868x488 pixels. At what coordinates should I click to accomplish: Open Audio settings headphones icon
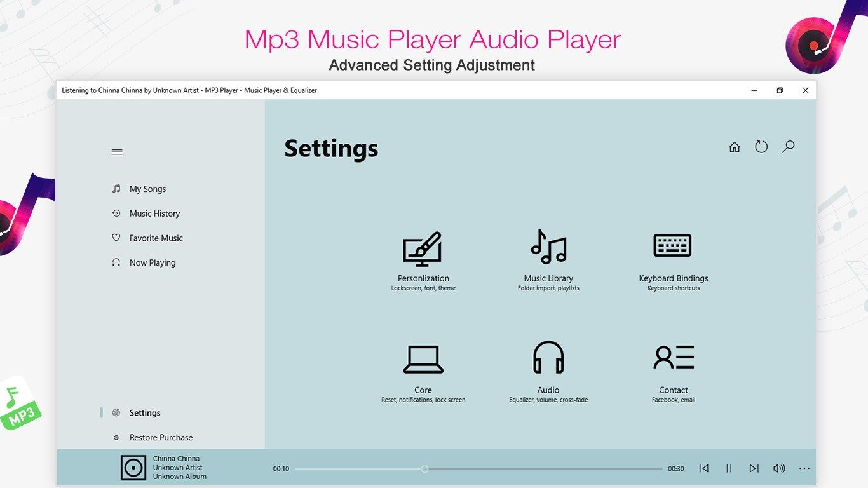tap(548, 357)
